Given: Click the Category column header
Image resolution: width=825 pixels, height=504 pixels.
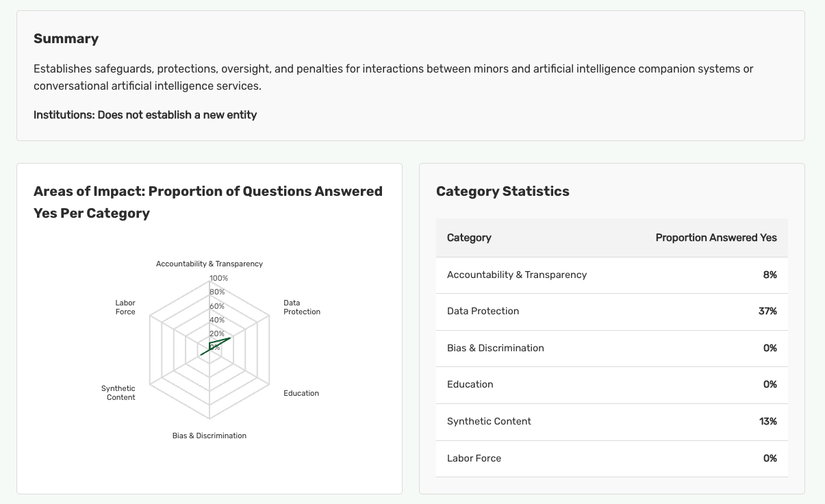Looking at the screenshot, I should point(469,238).
